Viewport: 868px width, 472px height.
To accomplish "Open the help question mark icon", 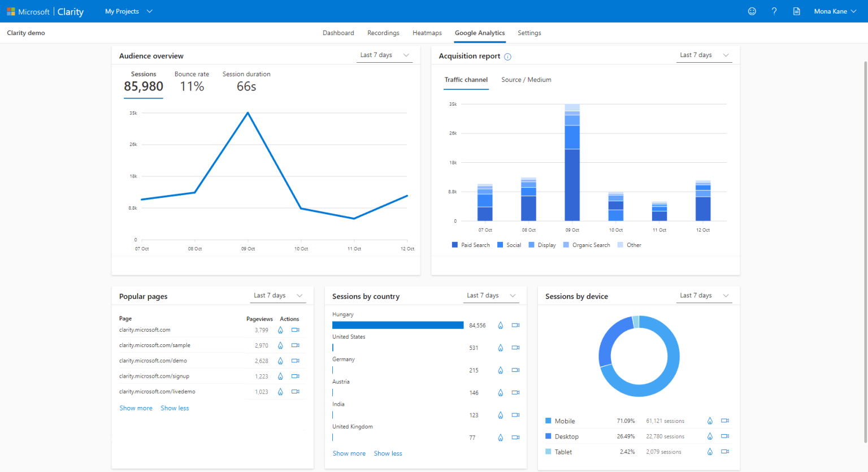I will click(x=774, y=11).
